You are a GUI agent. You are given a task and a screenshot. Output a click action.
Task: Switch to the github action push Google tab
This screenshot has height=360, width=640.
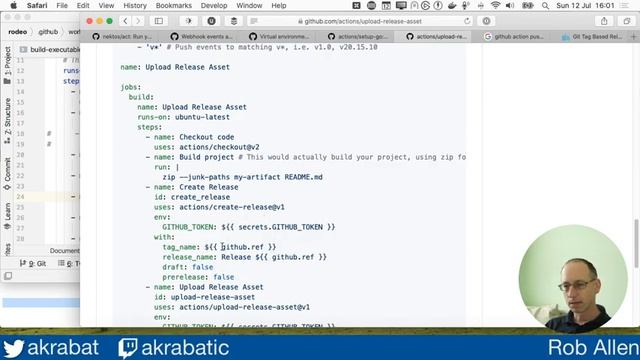pyautogui.click(x=515, y=37)
